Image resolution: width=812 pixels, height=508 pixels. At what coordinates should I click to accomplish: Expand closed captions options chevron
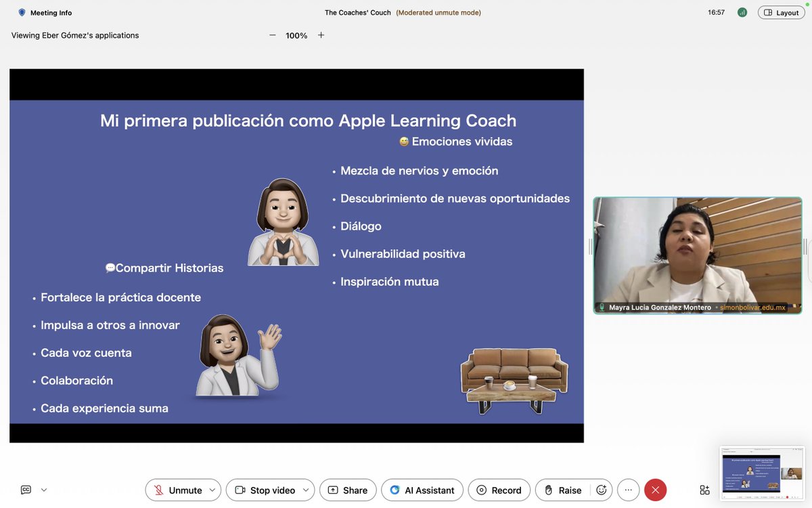click(44, 490)
